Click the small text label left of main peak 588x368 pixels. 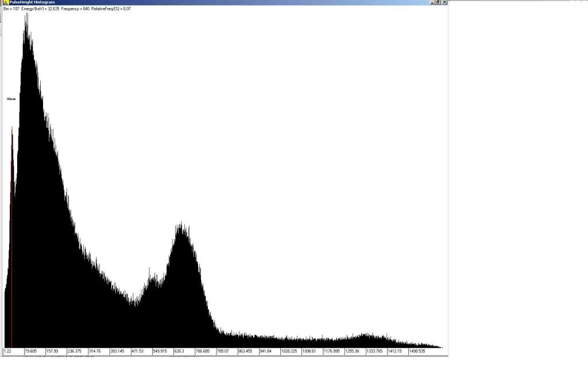point(11,99)
